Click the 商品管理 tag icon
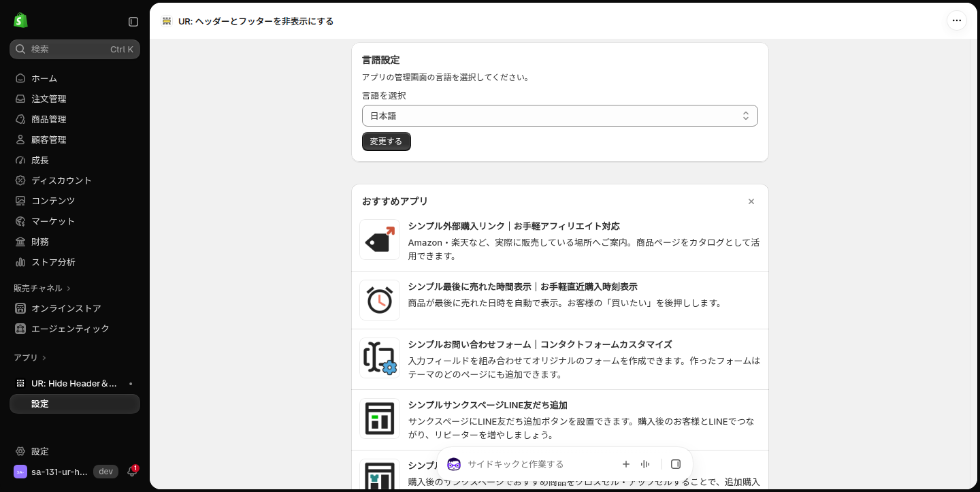The width and height of the screenshot is (980, 492). point(20,119)
